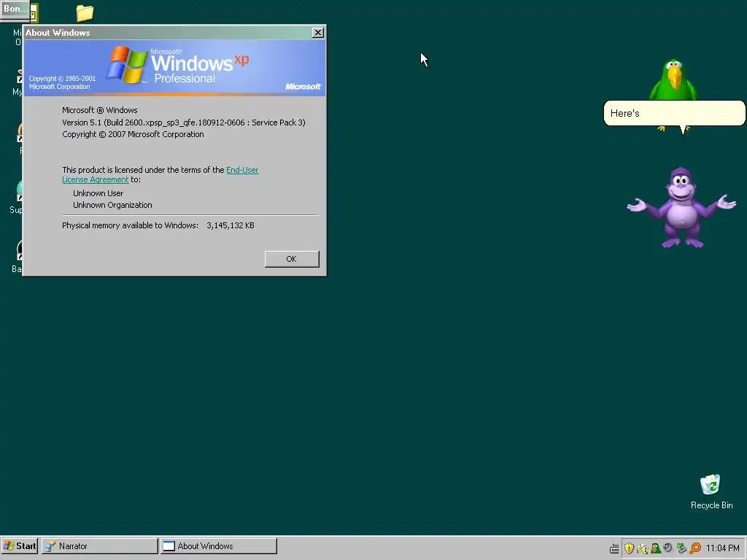The width and height of the screenshot is (747, 560).
Task: Click the Windows XP flag logo
Action: click(x=127, y=65)
